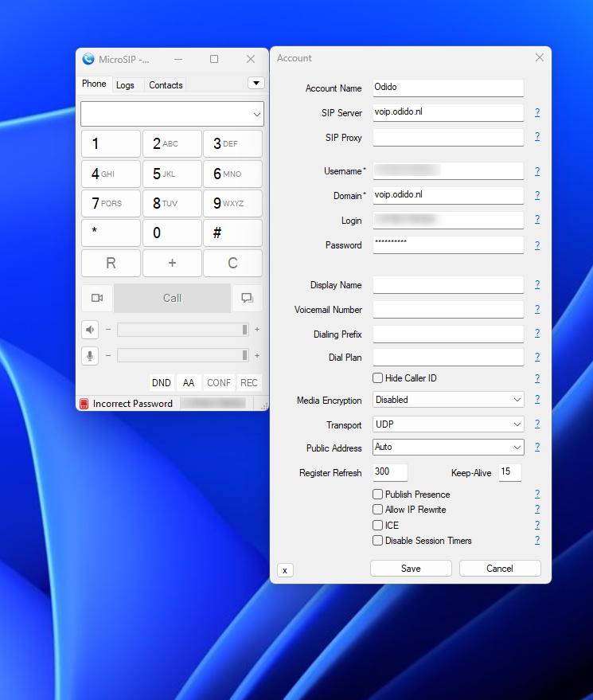Toggle the REC recording button
The height and width of the screenshot is (700, 593).
coord(249,382)
